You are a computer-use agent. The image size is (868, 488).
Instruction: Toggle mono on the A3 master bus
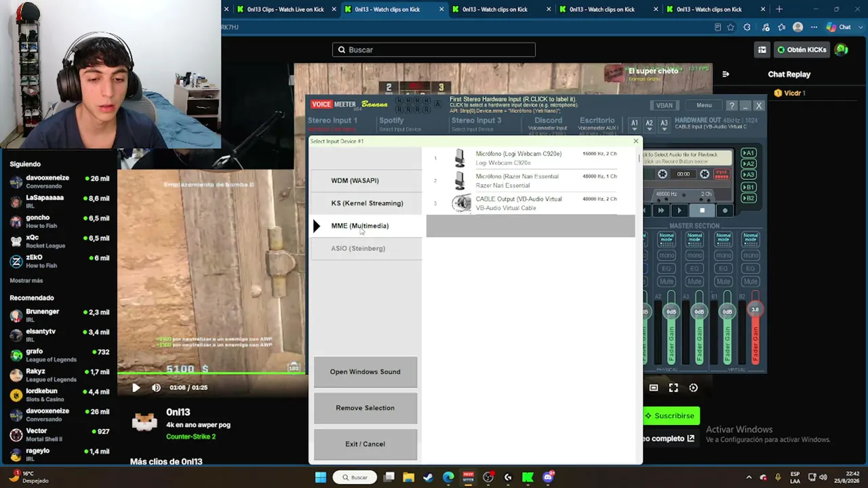tap(694, 256)
